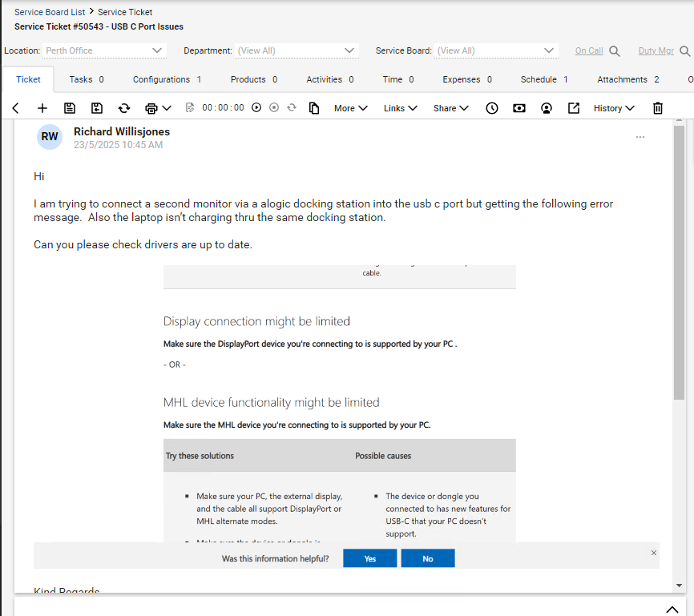Click the 'Try these solutions' column header
The height and width of the screenshot is (616, 694).
pyautogui.click(x=200, y=456)
